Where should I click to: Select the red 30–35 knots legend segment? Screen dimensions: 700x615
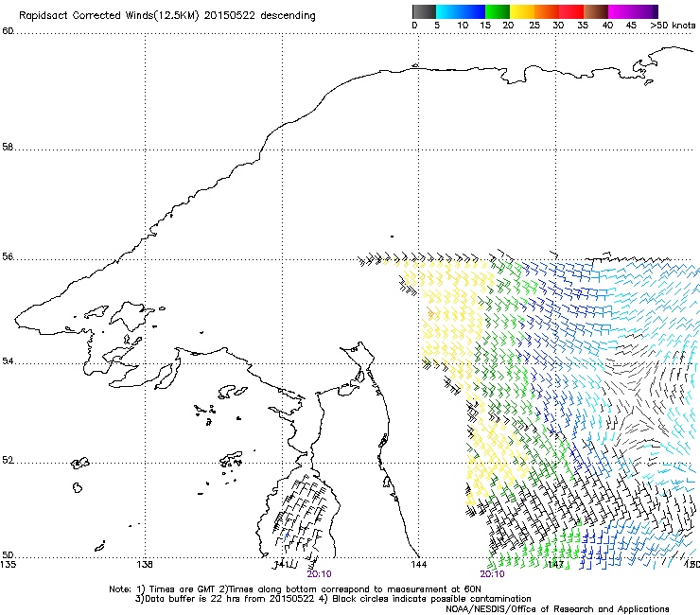(571, 11)
